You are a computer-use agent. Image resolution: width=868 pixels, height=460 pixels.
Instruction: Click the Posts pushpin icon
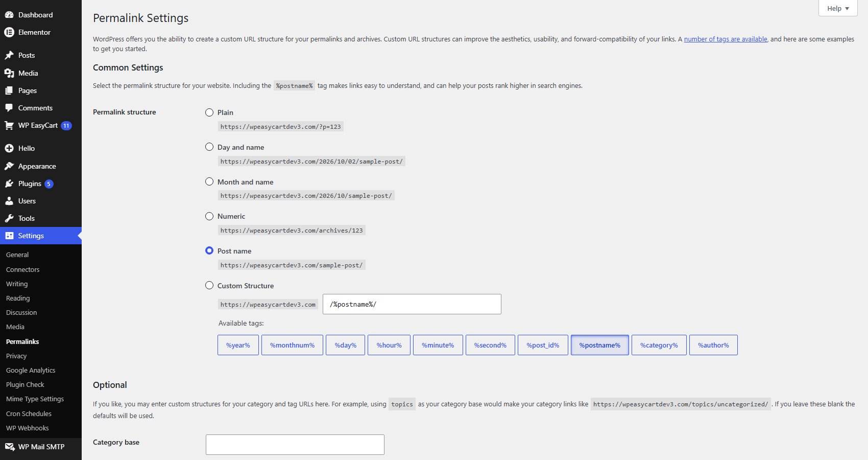[x=9, y=55]
